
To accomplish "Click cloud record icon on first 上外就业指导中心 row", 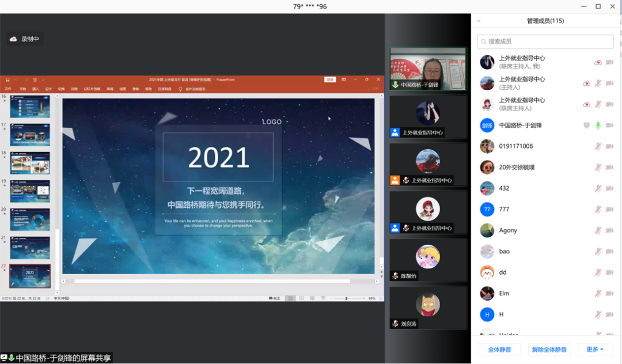I will click(598, 62).
